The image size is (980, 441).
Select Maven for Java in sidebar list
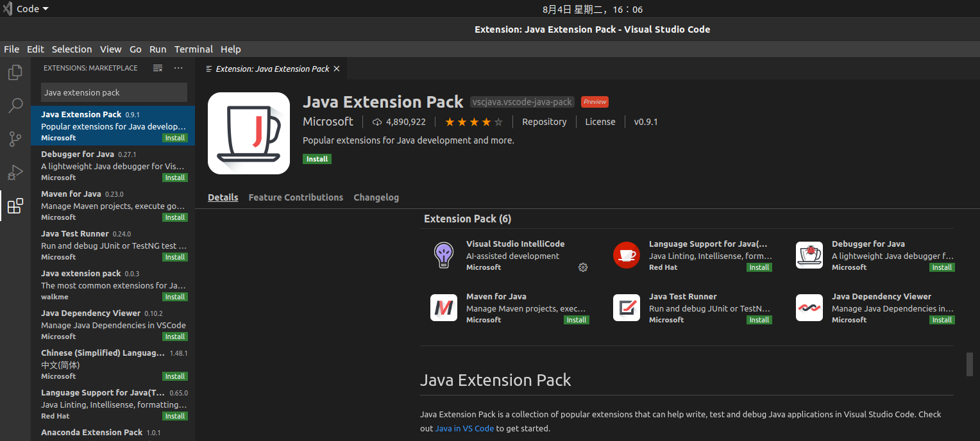coord(113,205)
